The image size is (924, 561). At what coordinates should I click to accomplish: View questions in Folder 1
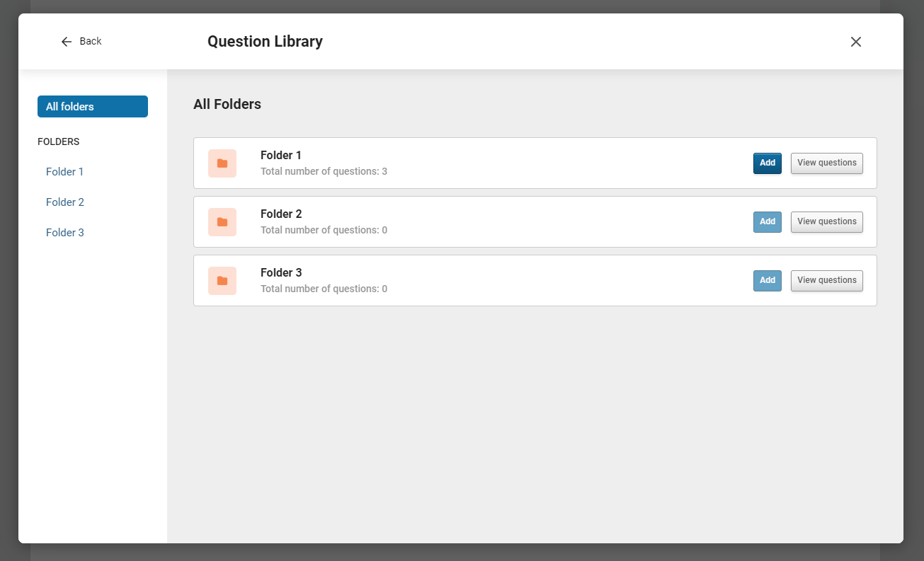(826, 163)
